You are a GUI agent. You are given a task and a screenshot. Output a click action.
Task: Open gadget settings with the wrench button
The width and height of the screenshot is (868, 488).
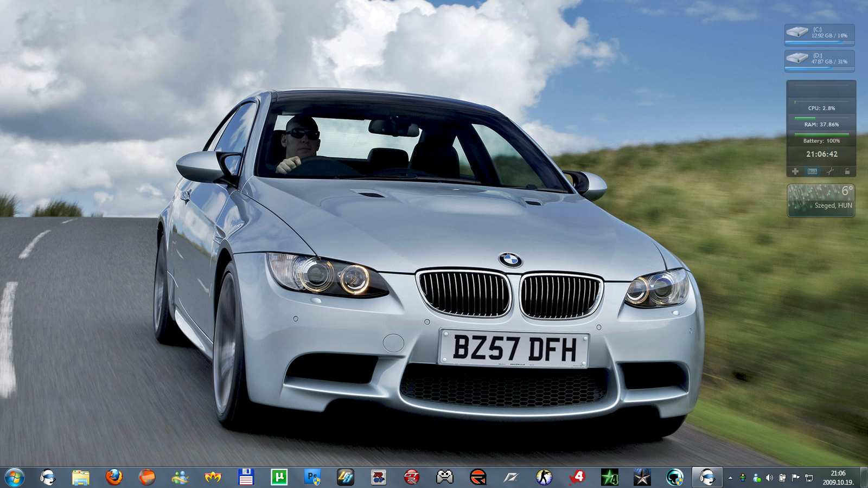[x=830, y=171]
